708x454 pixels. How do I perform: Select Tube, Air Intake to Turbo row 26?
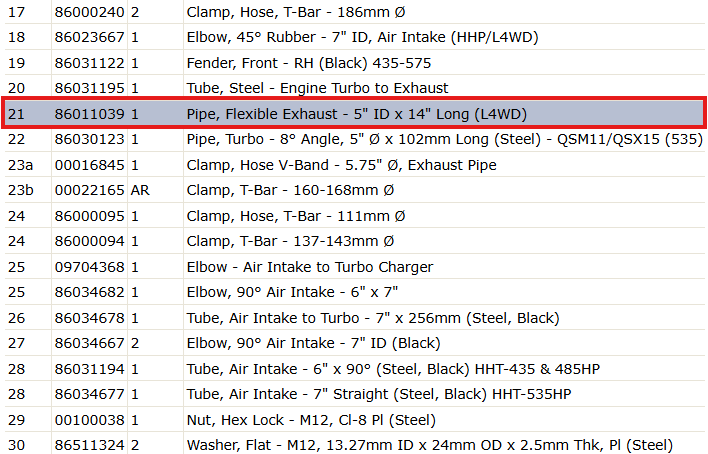coord(354,318)
